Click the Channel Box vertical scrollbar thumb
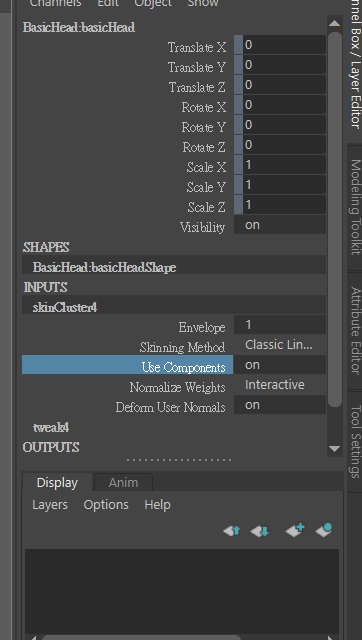The image size is (362, 640). pyautogui.click(x=335, y=219)
